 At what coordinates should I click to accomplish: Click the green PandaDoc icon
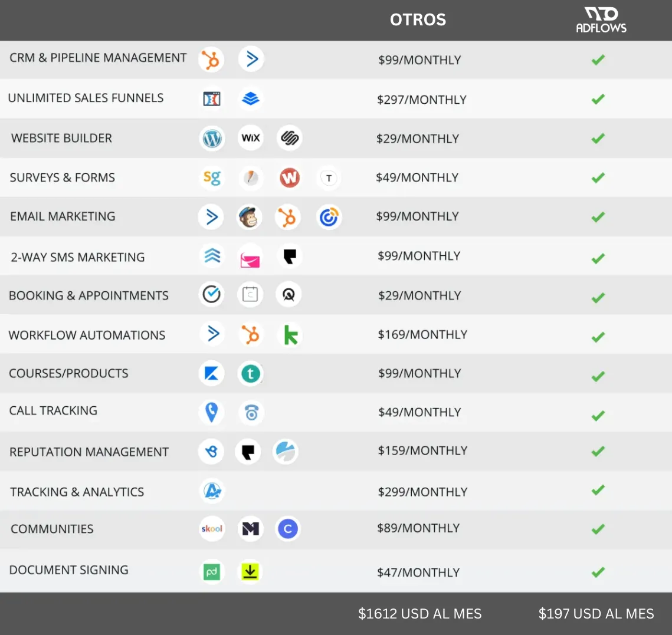pos(212,571)
